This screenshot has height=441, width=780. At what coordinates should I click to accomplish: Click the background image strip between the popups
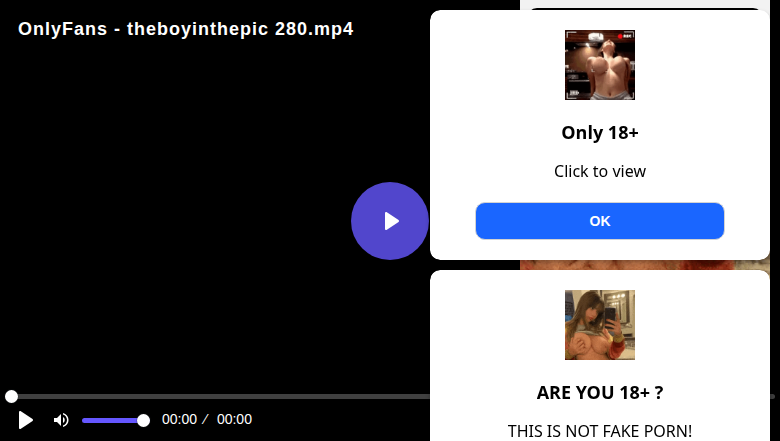[x=645, y=265]
